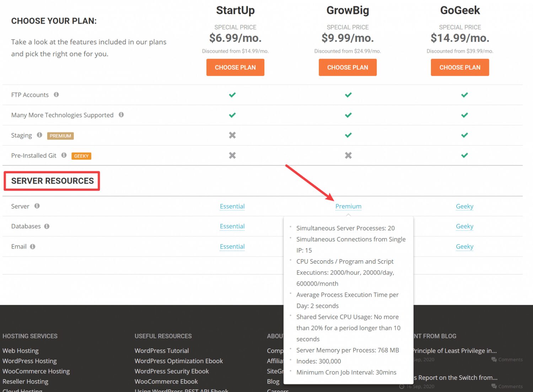Viewport: 533px width, 392px height.
Task: Click the info icon next to Pre-Installed Git
Action: pyautogui.click(x=64, y=155)
